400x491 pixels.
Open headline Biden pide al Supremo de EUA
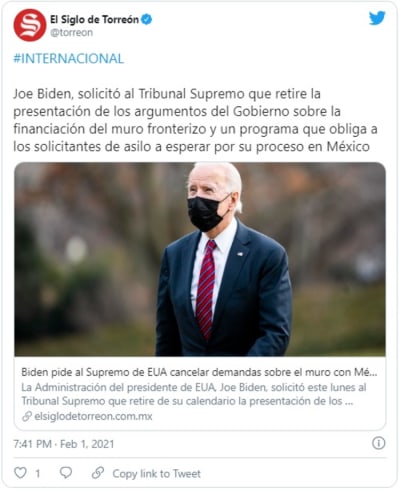(x=199, y=372)
